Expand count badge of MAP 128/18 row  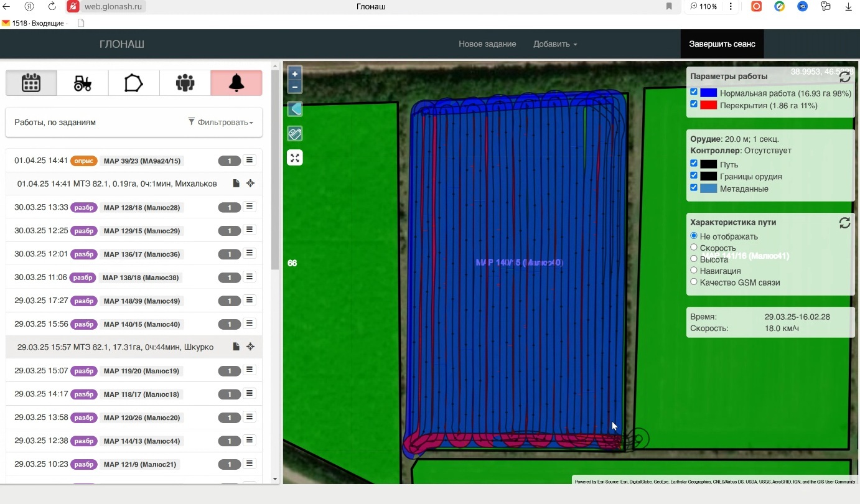coord(230,207)
